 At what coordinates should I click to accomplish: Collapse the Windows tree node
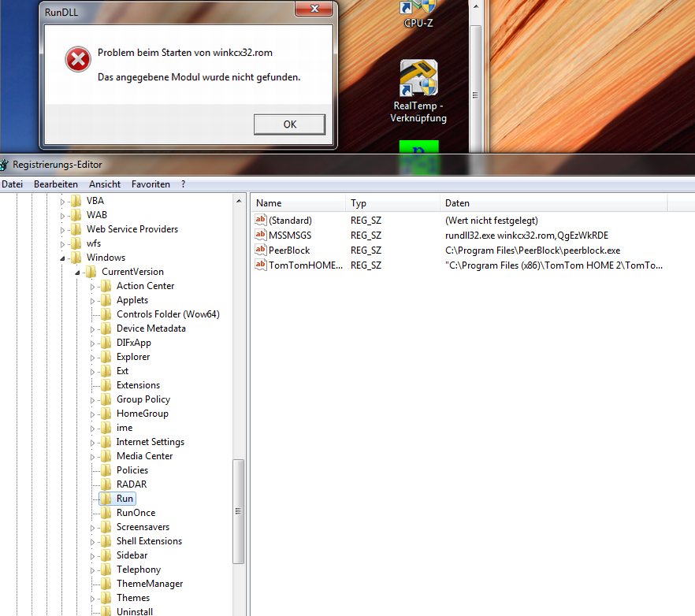(64, 258)
